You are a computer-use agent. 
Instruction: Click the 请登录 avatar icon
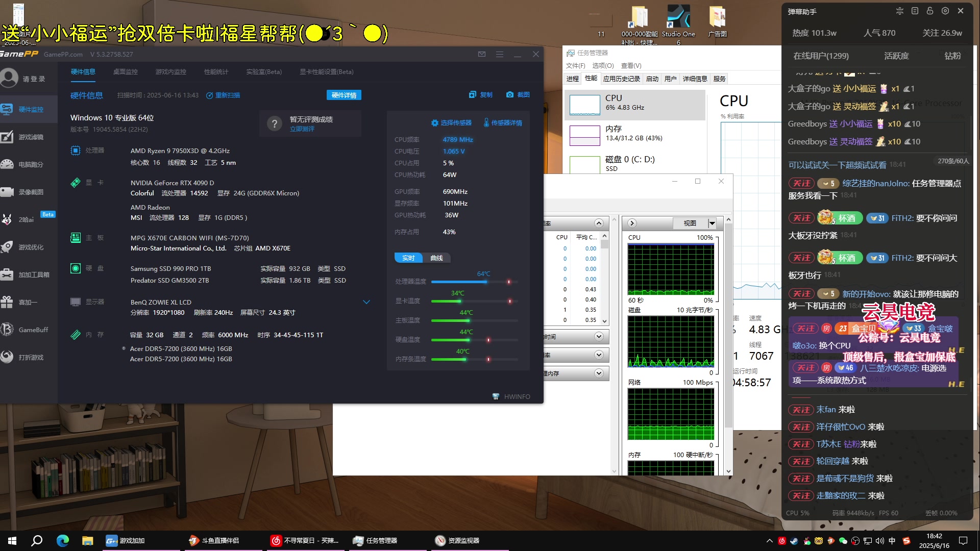pos(9,78)
